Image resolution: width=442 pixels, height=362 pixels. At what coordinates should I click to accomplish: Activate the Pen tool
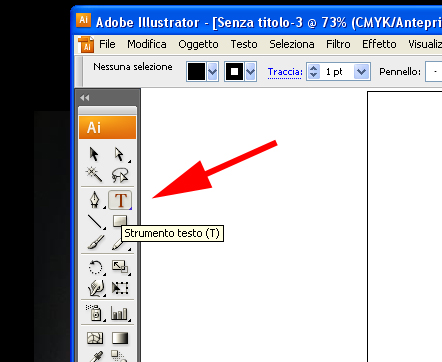coord(95,200)
